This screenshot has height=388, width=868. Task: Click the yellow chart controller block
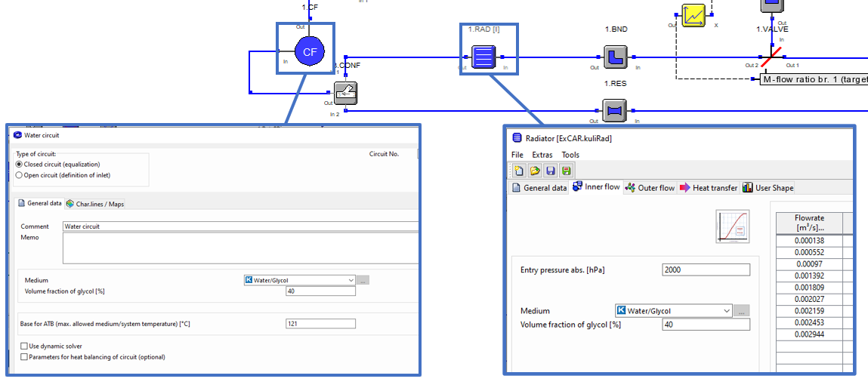[x=693, y=15]
